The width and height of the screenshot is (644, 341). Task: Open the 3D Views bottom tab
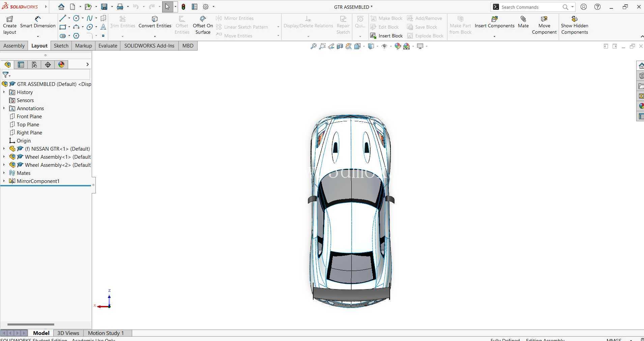[x=68, y=333]
